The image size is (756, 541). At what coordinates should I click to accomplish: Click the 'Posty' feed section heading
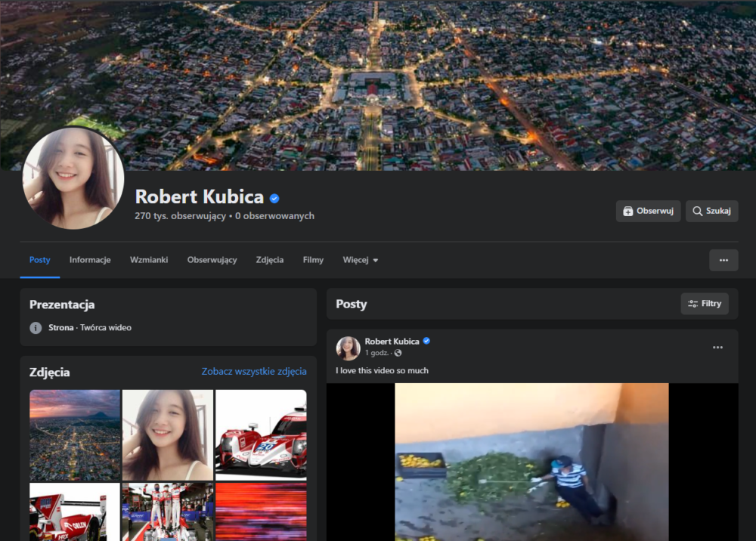(352, 304)
